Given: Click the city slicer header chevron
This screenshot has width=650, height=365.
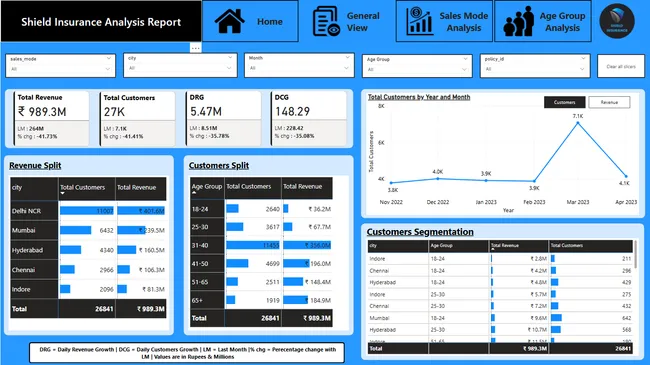Looking at the screenshot, I should (230, 58).
